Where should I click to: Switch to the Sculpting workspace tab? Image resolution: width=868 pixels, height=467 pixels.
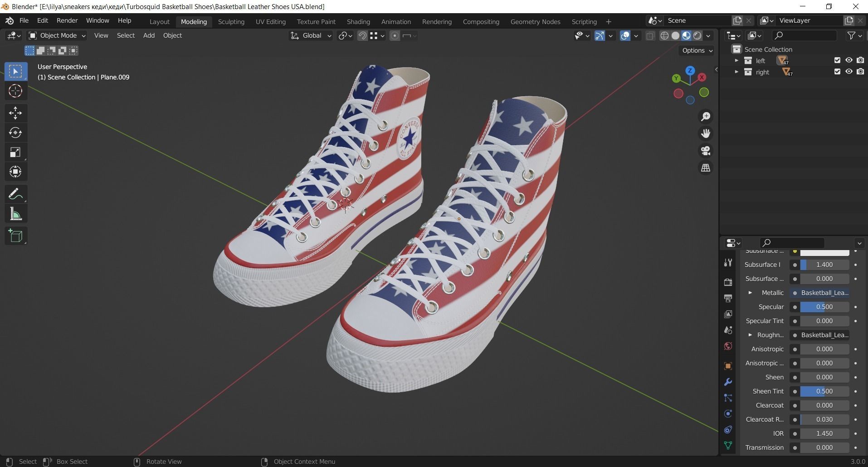click(231, 21)
